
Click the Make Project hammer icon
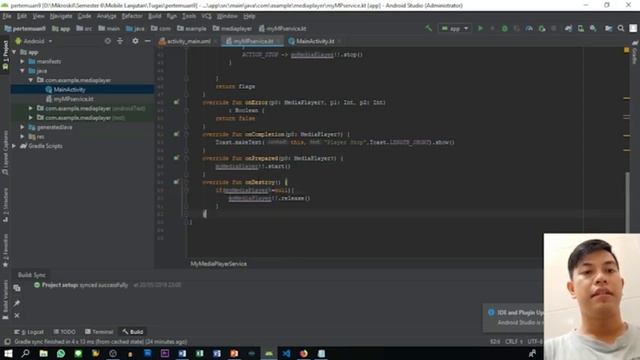point(428,29)
